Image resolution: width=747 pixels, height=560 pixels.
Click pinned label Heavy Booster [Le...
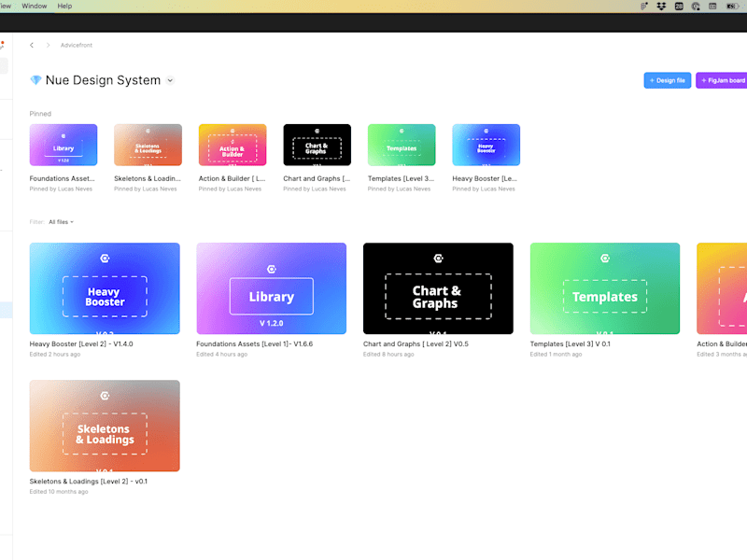pyautogui.click(x=485, y=178)
